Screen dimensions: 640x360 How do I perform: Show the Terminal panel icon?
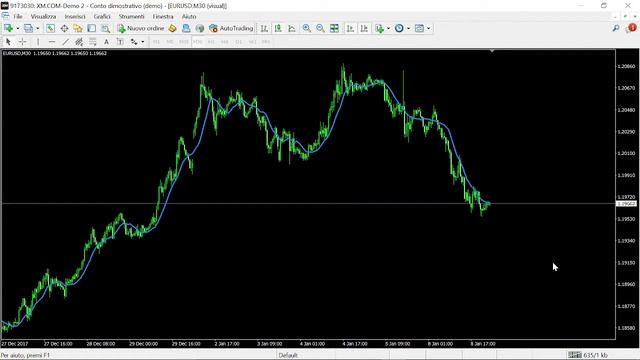[91, 28]
